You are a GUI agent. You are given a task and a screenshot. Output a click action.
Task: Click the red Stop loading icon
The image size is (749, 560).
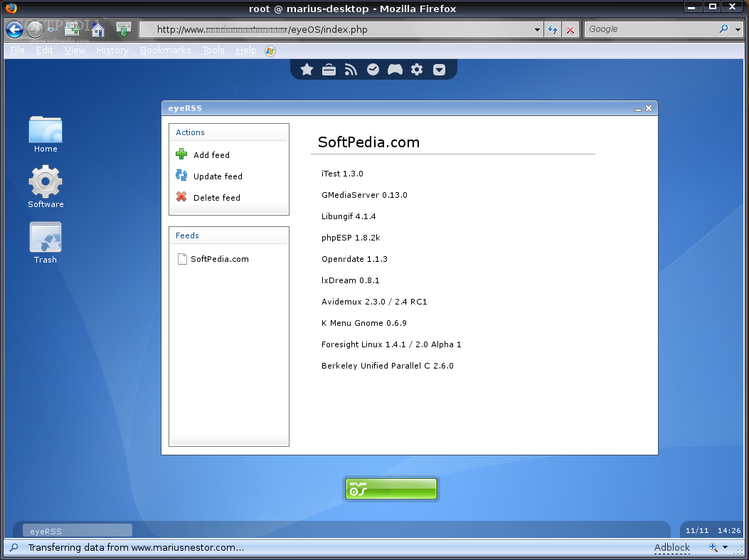(570, 30)
